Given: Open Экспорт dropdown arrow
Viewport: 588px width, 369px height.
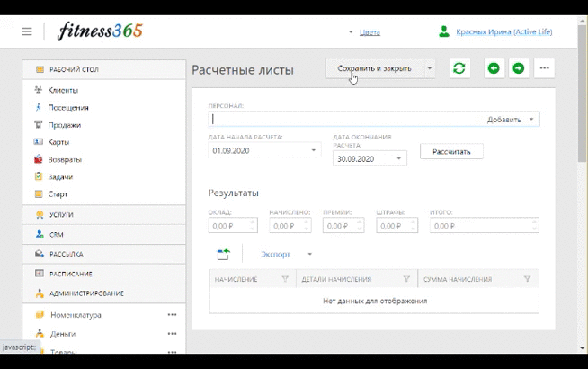Looking at the screenshot, I should (310, 254).
